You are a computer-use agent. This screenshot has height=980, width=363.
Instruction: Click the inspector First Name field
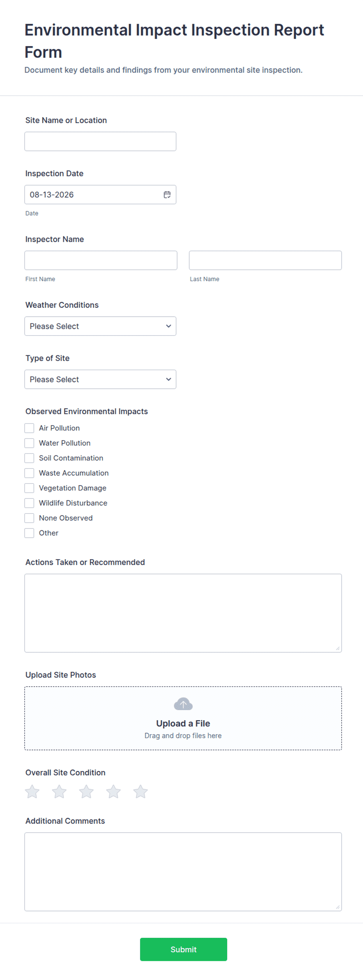pos(101,261)
